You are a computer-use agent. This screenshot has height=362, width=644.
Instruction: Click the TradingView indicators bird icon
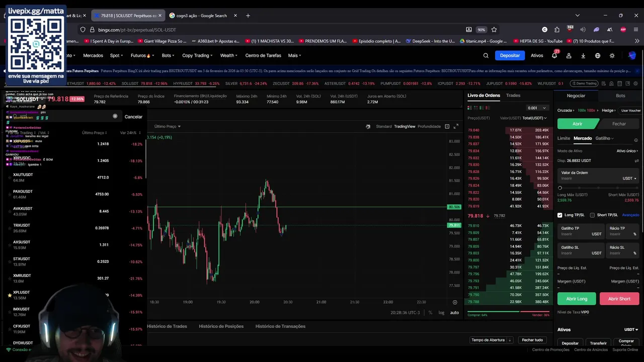[x=368, y=126]
